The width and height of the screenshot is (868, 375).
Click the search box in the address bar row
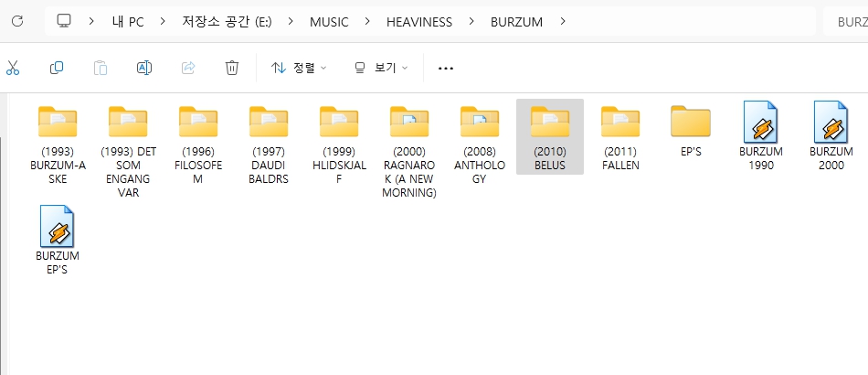[x=845, y=22]
